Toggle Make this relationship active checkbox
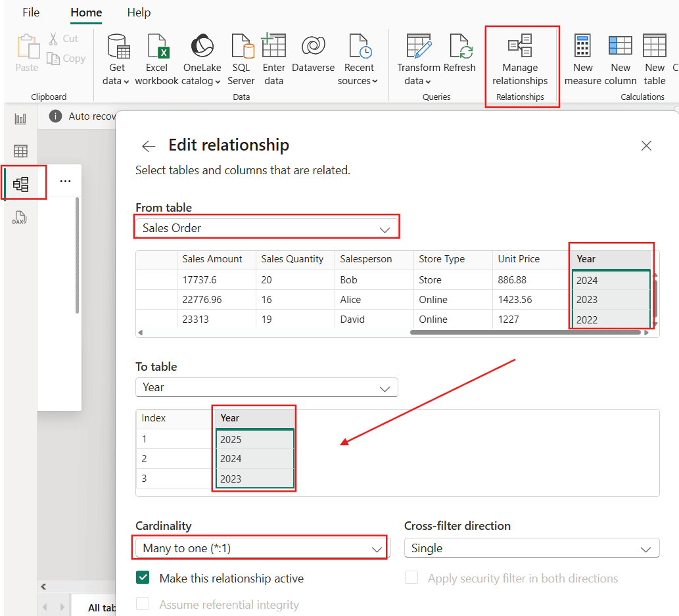 [x=143, y=577]
